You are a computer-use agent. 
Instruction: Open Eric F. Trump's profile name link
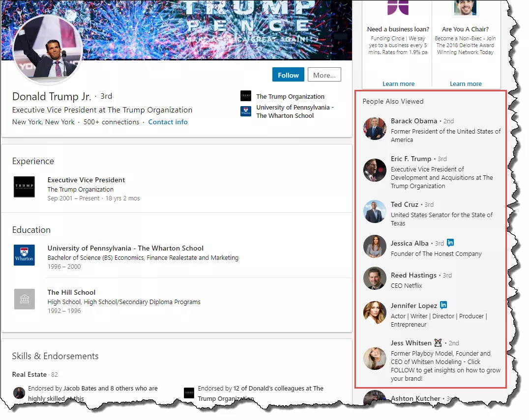(x=411, y=159)
